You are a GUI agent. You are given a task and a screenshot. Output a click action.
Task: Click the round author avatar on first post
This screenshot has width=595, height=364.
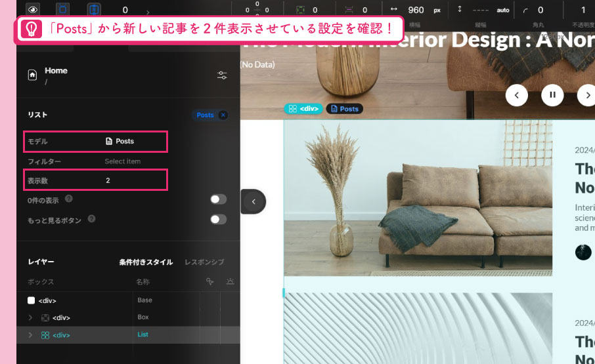coord(583,252)
